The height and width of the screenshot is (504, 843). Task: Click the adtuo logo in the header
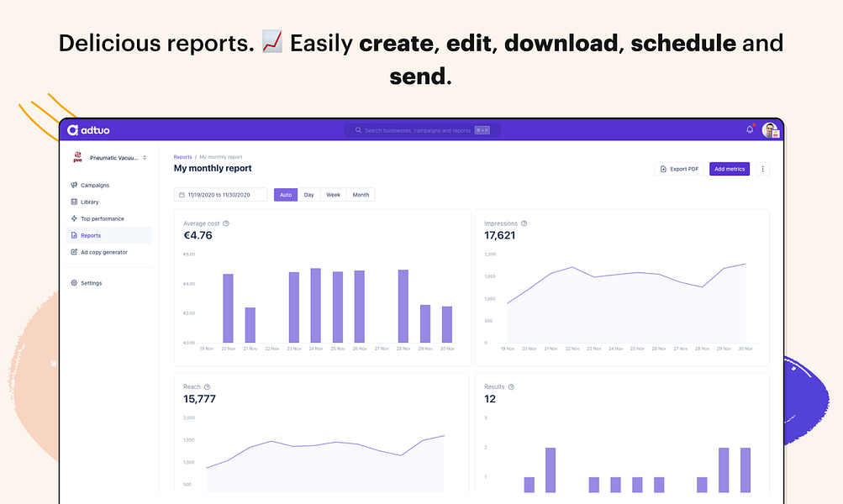pos(88,130)
